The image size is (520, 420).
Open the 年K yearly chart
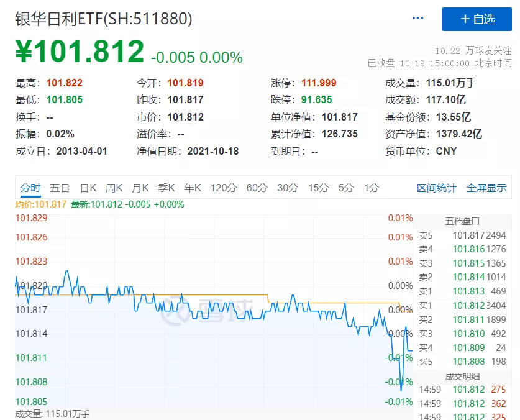click(x=193, y=188)
